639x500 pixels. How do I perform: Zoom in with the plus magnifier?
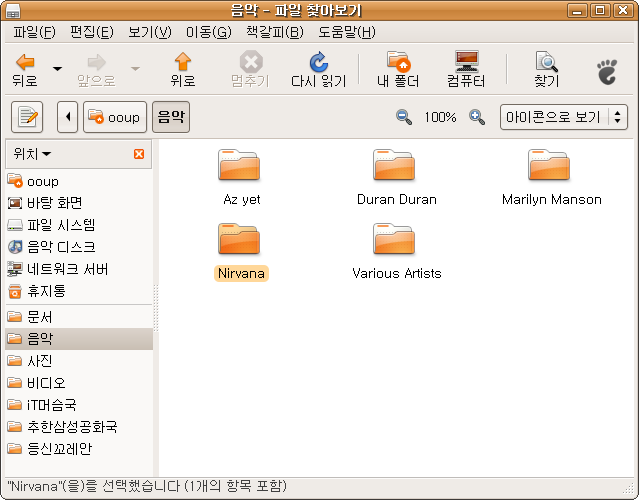click(x=476, y=117)
